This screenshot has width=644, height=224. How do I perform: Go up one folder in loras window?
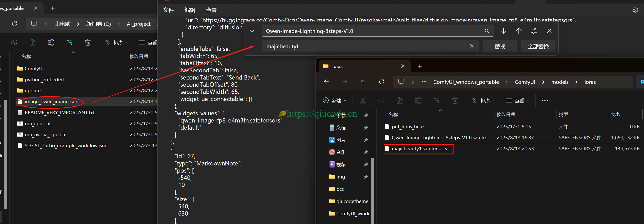[363, 82]
